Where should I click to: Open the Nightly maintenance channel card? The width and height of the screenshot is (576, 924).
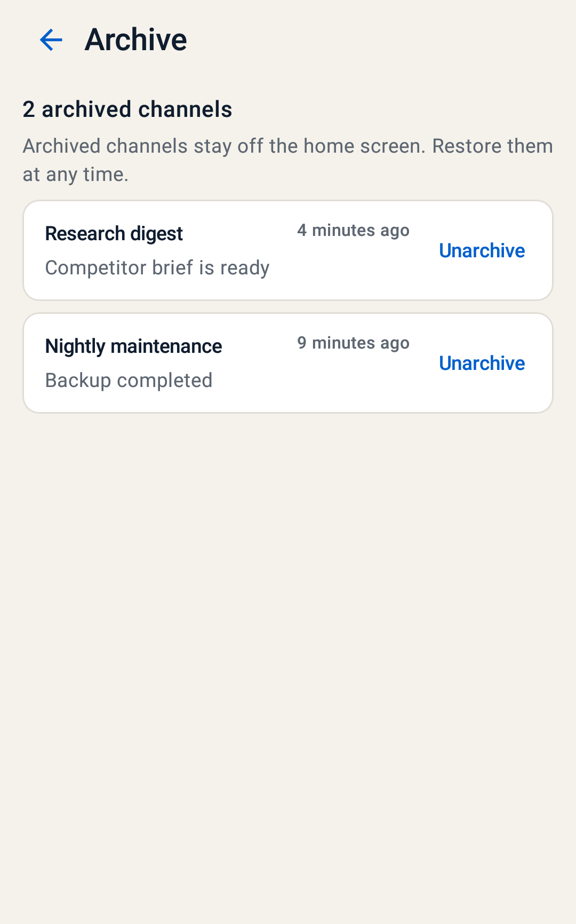tap(288, 363)
